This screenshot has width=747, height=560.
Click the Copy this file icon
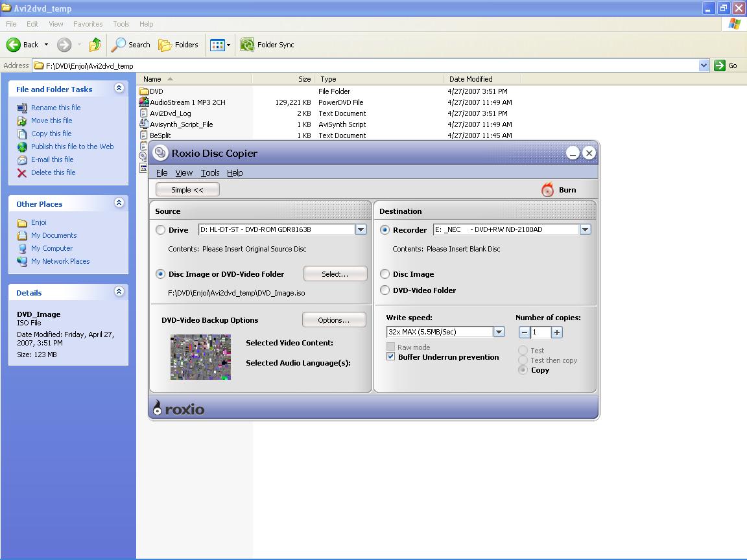click(22, 134)
